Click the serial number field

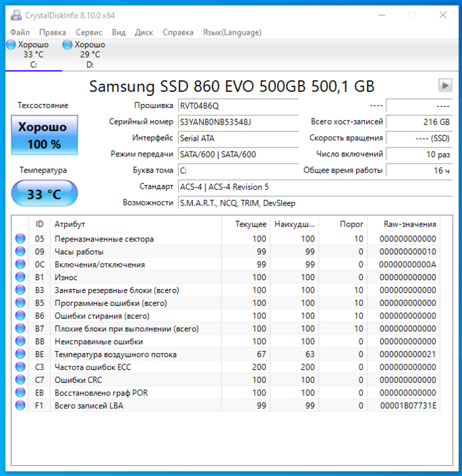click(x=237, y=122)
